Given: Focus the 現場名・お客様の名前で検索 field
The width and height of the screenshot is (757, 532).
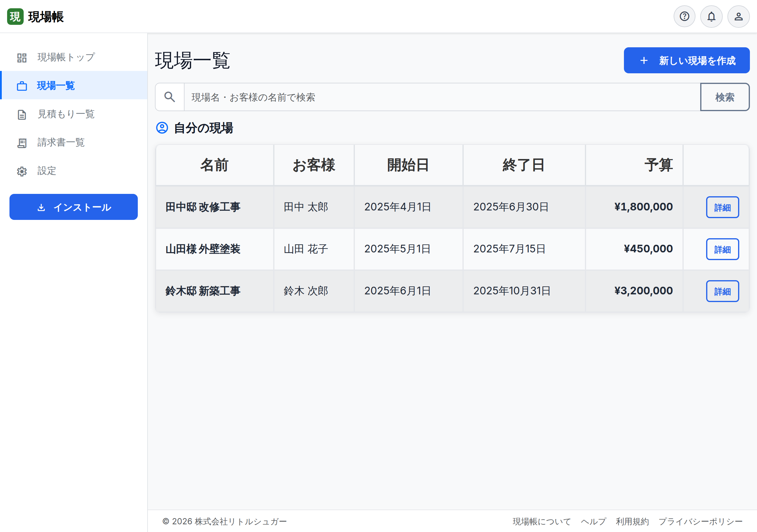Looking at the screenshot, I should click(x=442, y=97).
